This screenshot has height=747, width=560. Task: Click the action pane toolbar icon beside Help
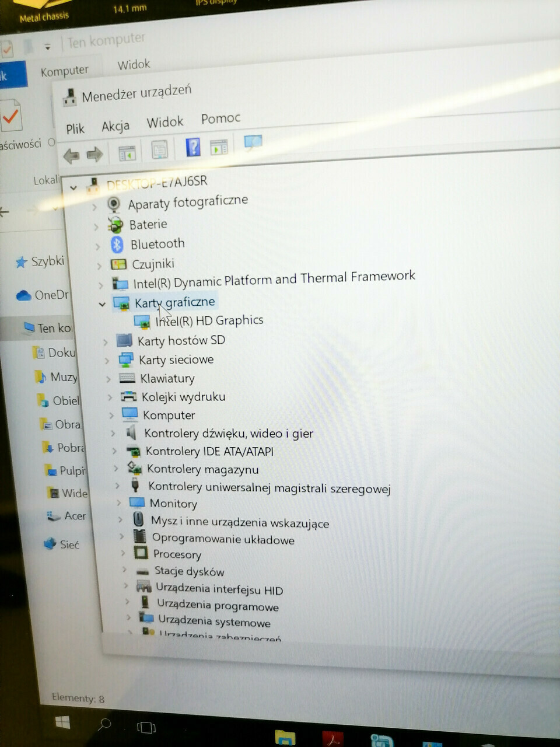point(219,146)
